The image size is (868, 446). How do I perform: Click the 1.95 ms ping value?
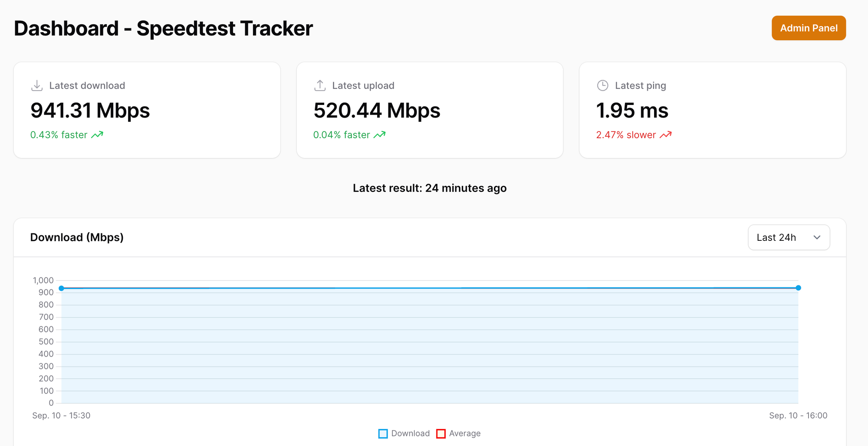pyautogui.click(x=632, y=110)
